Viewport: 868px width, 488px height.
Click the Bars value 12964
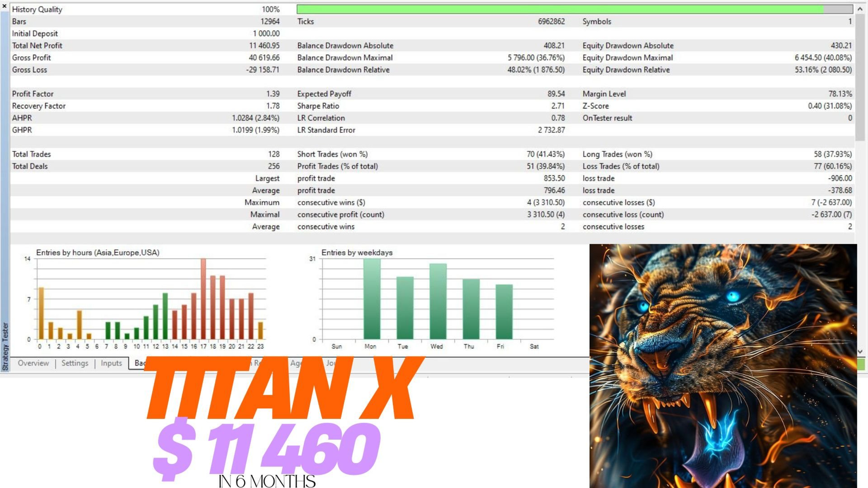tap(270, 21)
